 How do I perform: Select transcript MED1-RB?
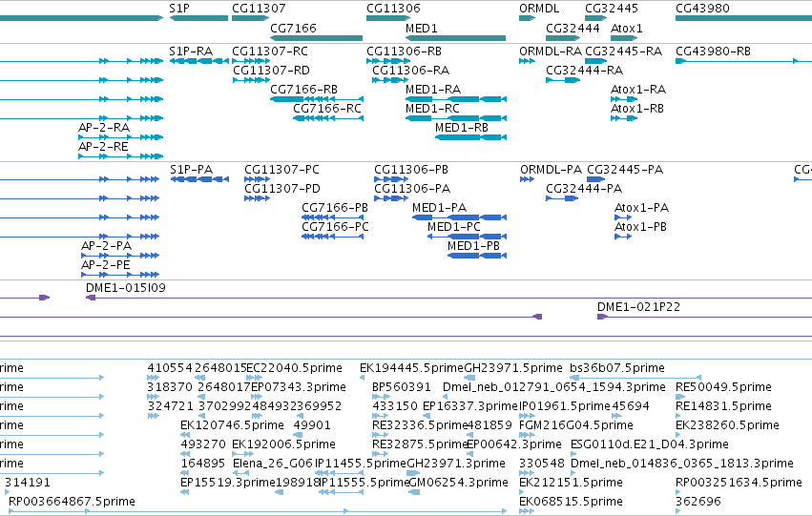point(462,128)
